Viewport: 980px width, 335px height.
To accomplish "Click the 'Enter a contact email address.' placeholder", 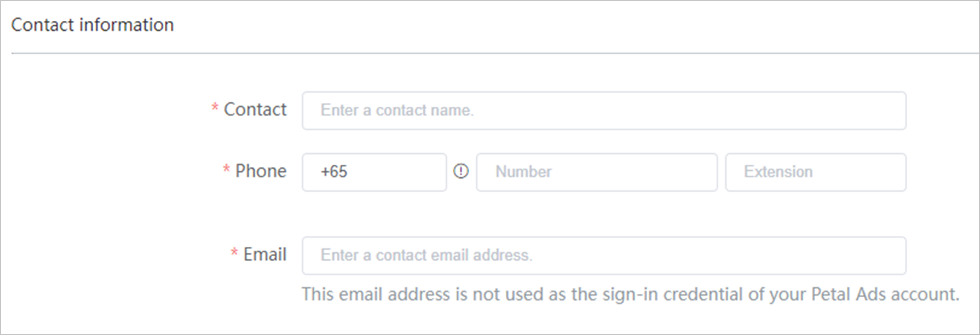I will click(426, 255).
